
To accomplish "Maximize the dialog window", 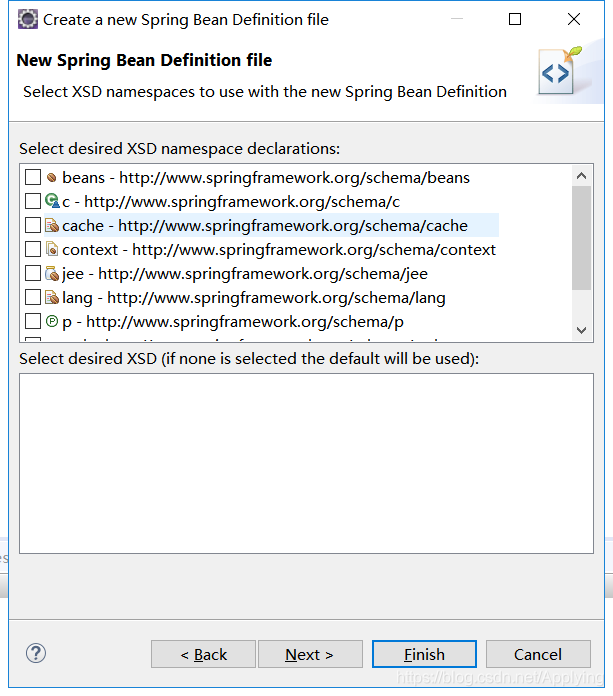I will point(515,19).
